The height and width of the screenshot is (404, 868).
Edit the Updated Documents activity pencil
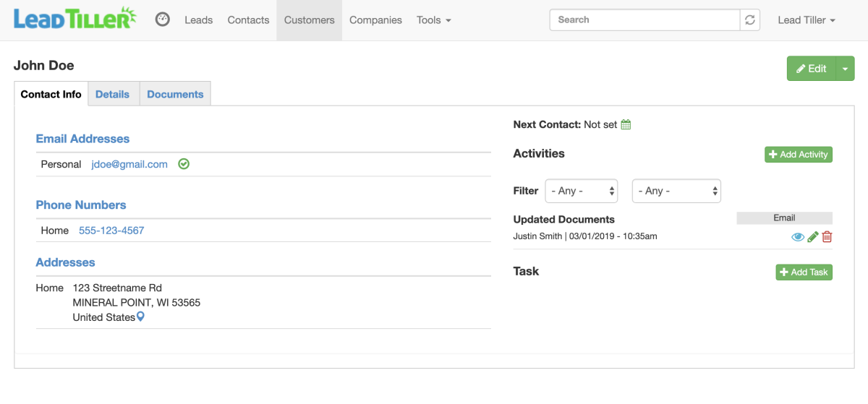pyautogui.click(x=813, y=237)
